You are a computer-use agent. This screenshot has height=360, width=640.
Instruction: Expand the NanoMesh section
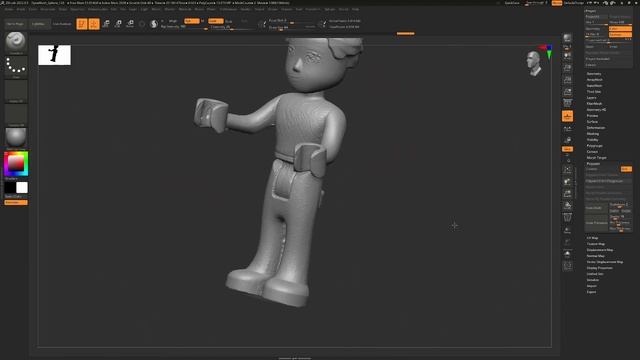tap(594, 86)
